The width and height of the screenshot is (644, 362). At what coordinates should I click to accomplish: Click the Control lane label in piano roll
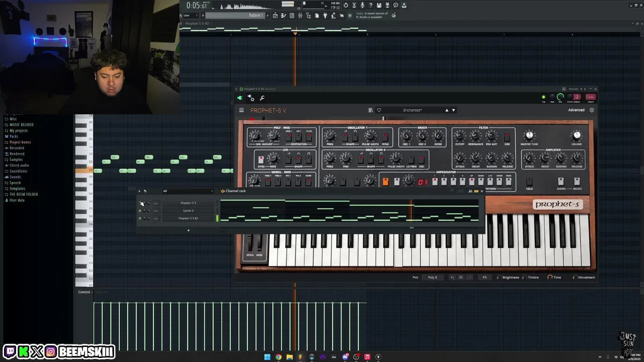[x=84, y=292]
